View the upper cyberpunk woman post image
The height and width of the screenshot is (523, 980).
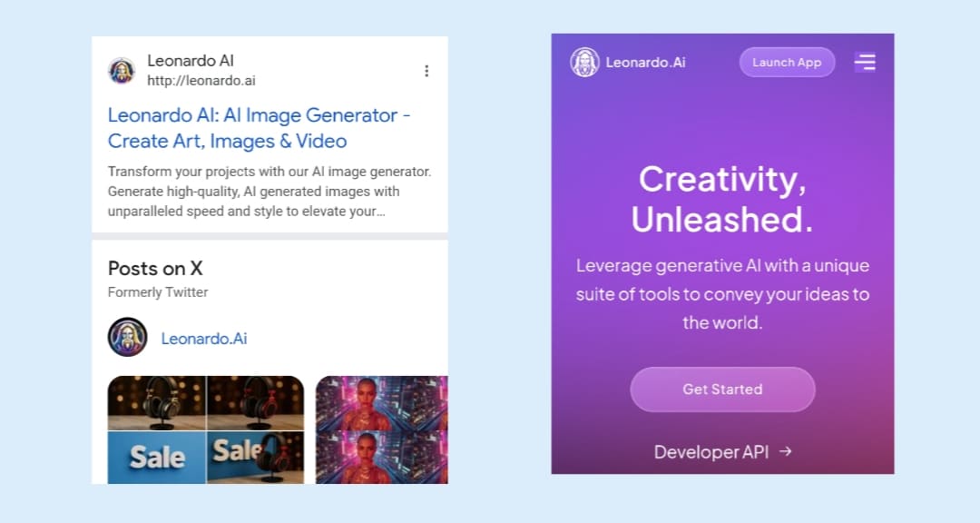[381, 403]
